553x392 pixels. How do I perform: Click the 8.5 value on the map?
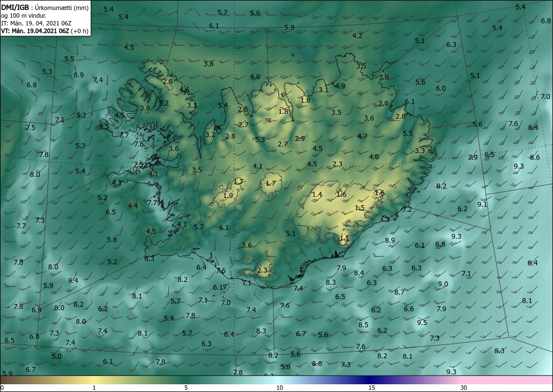point(363,325)
